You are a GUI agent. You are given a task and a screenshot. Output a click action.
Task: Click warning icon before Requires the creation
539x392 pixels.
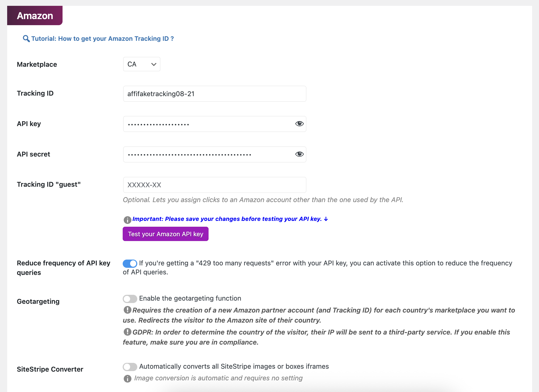127,310
